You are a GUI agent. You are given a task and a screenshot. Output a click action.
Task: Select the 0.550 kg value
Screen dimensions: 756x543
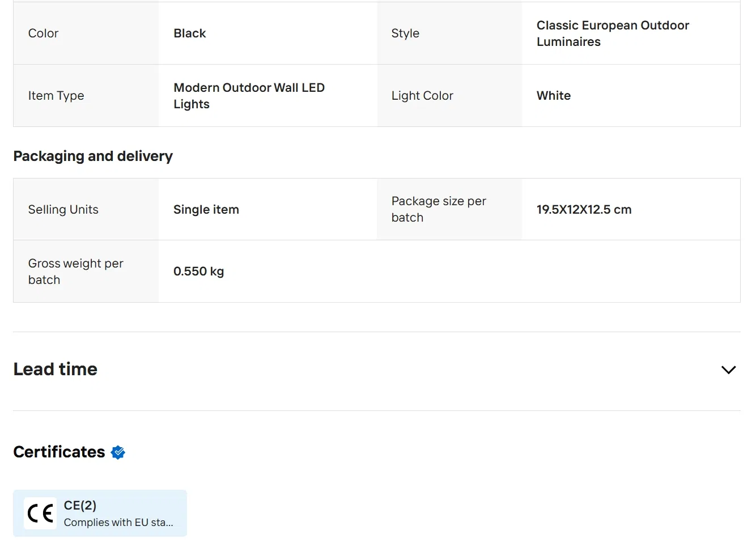[x=198, y=271]
